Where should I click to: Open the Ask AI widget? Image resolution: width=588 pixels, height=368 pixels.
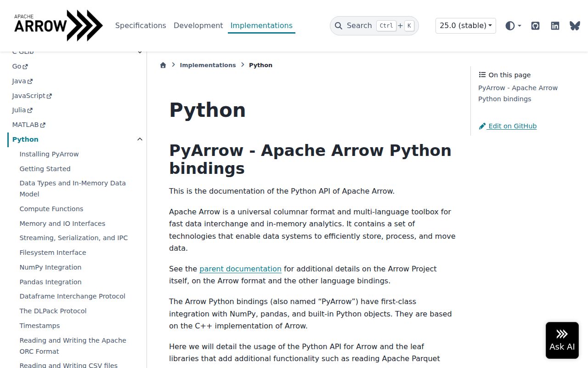click(x=562, y=340)
